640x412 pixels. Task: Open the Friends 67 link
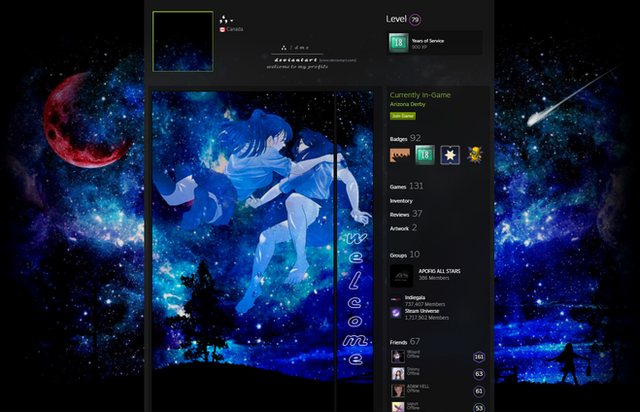[404, 342]
